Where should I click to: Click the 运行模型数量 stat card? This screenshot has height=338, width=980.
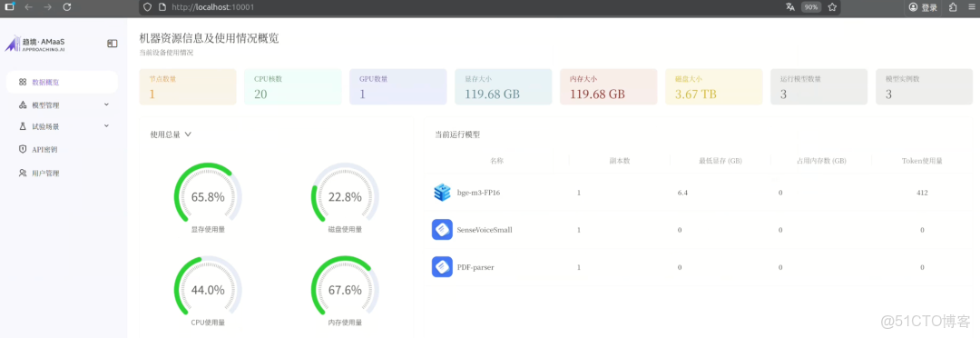point(818,87)
